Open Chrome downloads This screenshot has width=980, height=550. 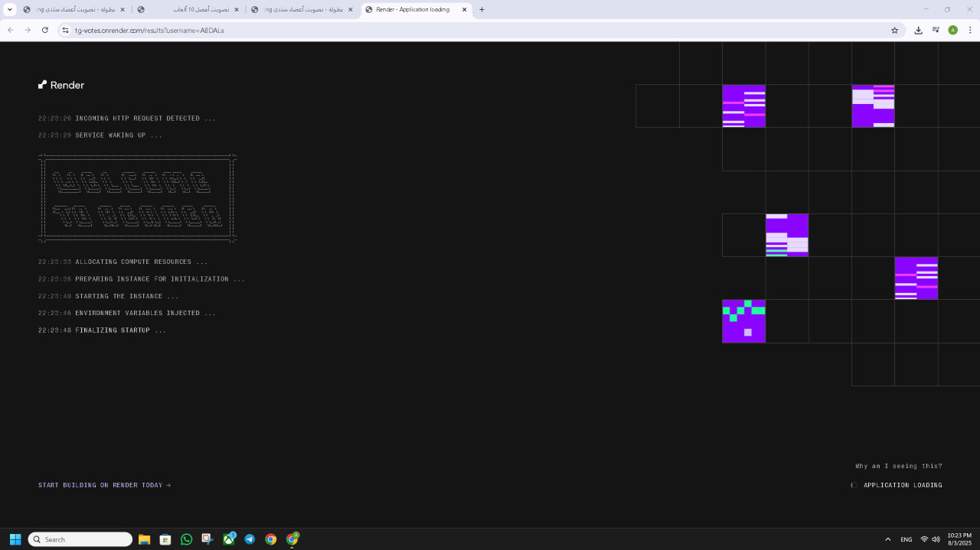tap(919, 30)
